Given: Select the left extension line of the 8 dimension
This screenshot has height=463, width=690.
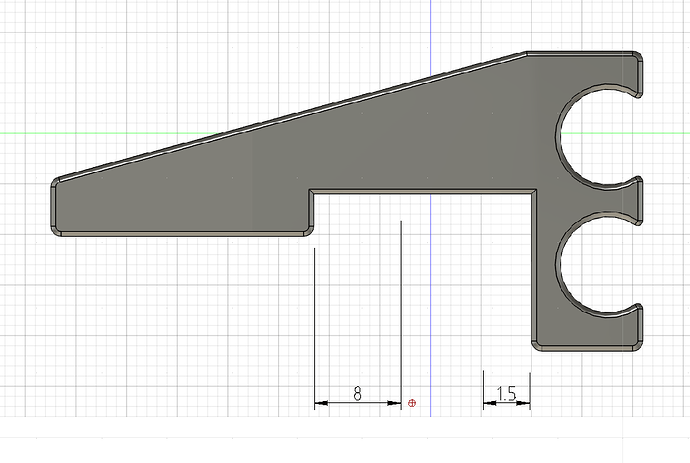Looking at the screenshot, I should (x=315, y=320).
